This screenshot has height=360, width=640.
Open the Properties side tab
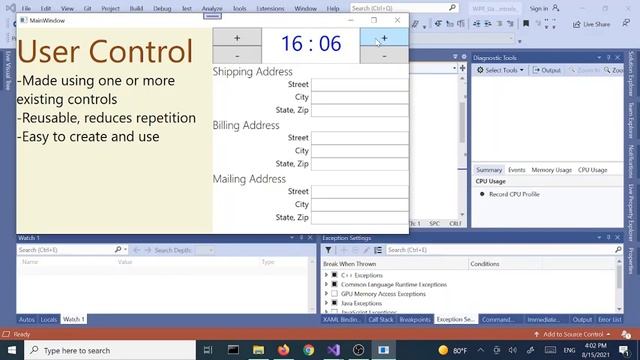pyautogui.click(x=631, y=260)
